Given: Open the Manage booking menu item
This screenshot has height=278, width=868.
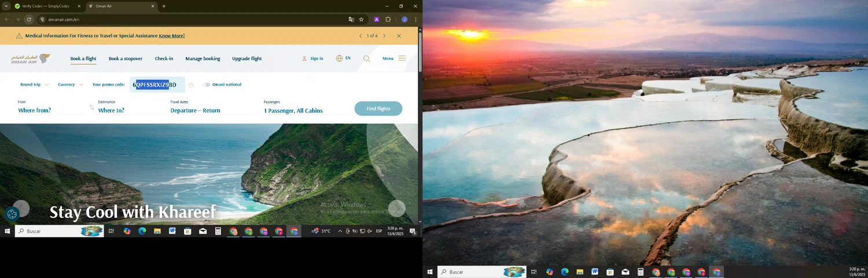Looking at the screenshot, I should click(203, 58).
